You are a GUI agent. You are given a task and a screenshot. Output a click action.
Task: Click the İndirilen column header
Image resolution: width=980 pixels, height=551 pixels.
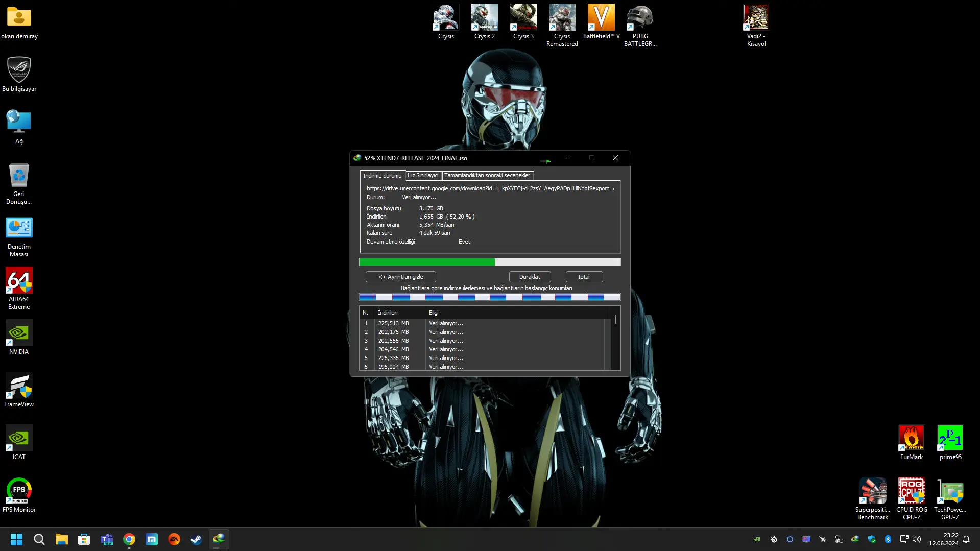400,313
